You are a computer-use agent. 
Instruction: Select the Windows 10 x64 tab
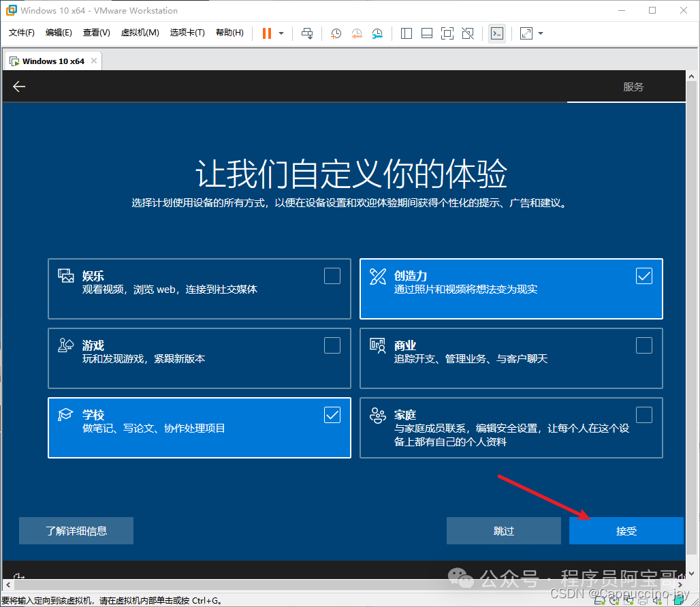(53, 61)
